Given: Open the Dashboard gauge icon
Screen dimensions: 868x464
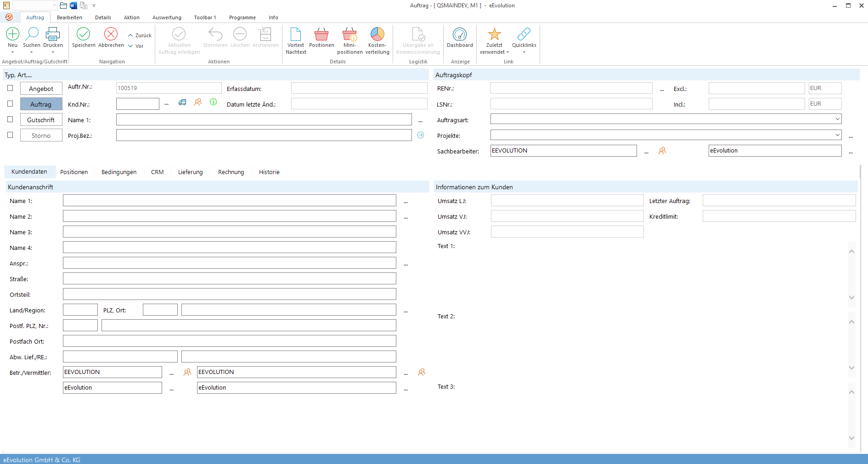Looking at the screenshot, I should coord(460,34).
